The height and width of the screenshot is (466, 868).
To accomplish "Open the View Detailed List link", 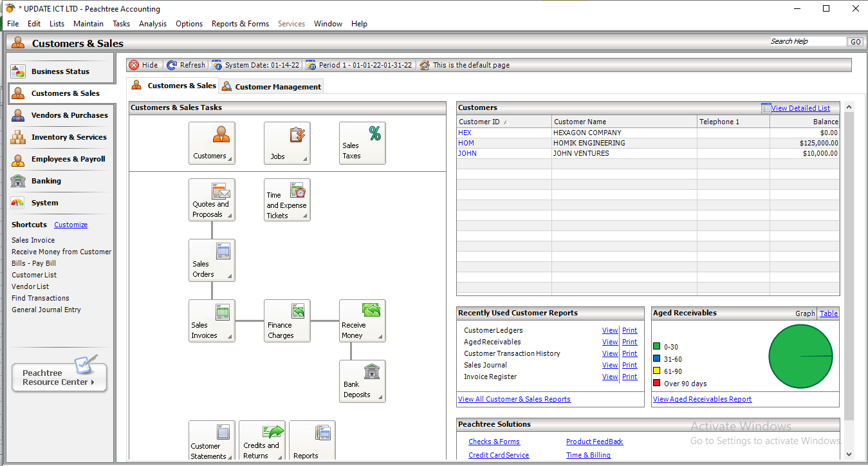I will [x=800, y=107].
